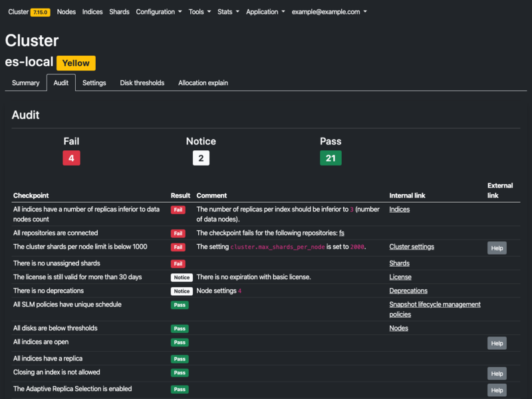532x399 pixels.
Task: Click the cluster.max_shards_per_node setting text
Action: [x=277, y=247]
